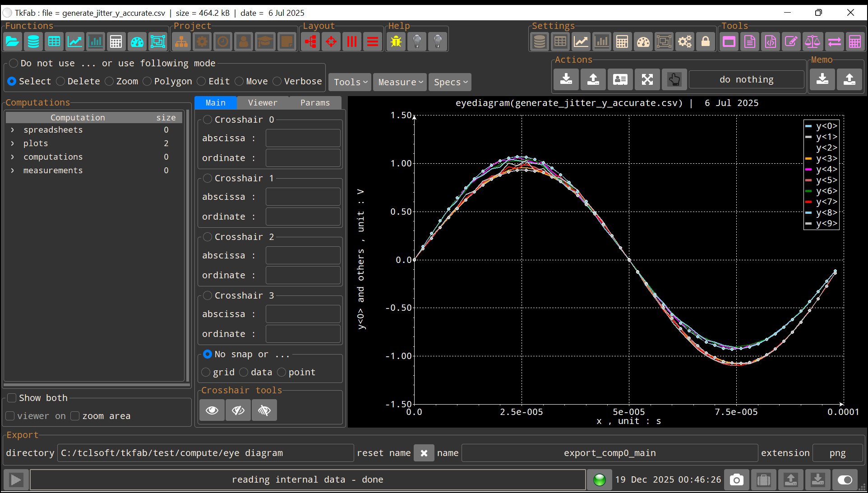The width and height of the screenshot is (868, 493).
Task: Click the cyan open folder icon
Action: [x=12, y=42]
